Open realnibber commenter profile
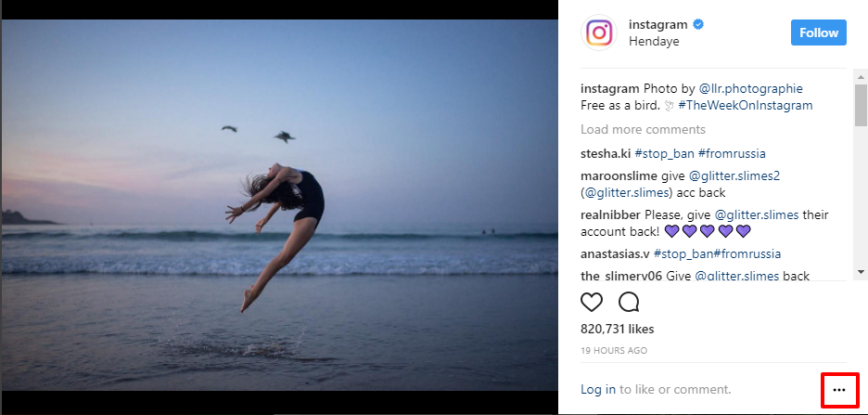The width and height of the screenshot is (868, 415). pyautogui.click(x=610, y=214)
